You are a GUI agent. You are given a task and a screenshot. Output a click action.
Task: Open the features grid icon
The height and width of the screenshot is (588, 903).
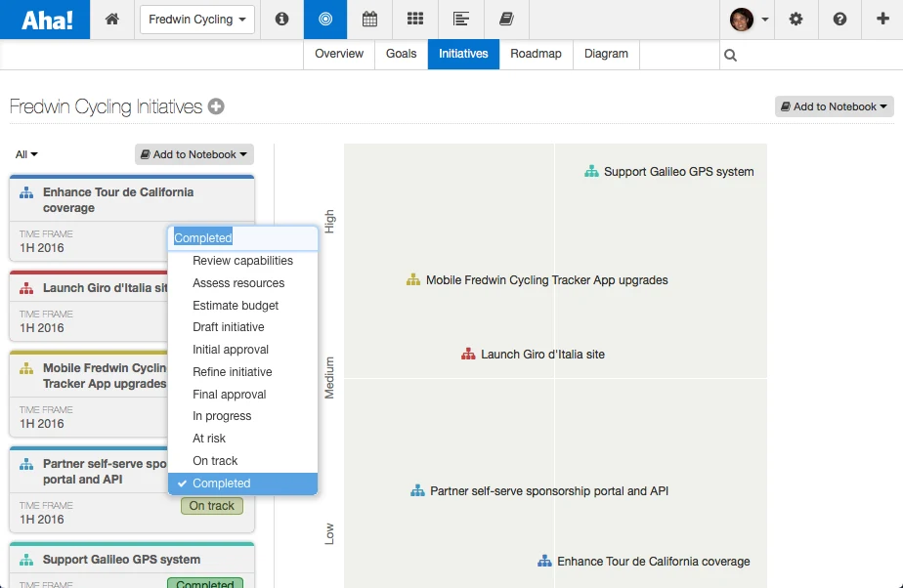tap(415, 20)
